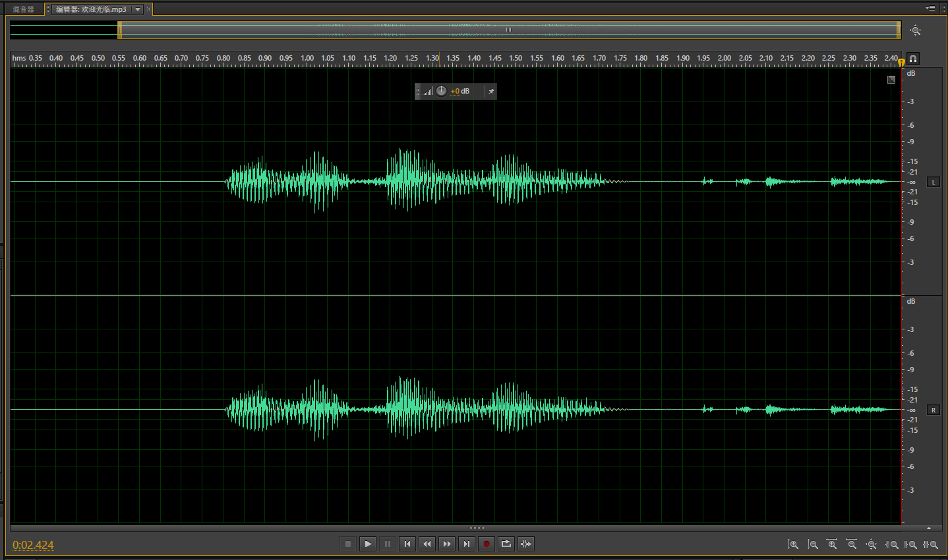This screenshot has width=948, height=560.
Task: Click the 0:02.424 time display
Action: pos(33,545)
